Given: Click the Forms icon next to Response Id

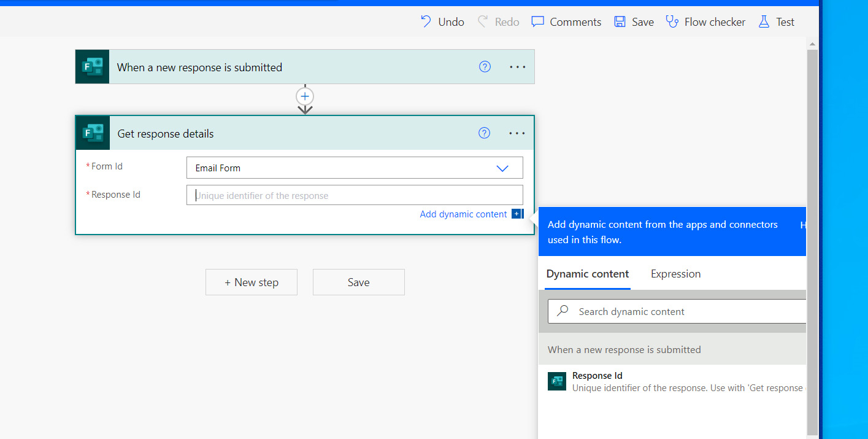Looking at the screenshot, I should pos(557,381).
